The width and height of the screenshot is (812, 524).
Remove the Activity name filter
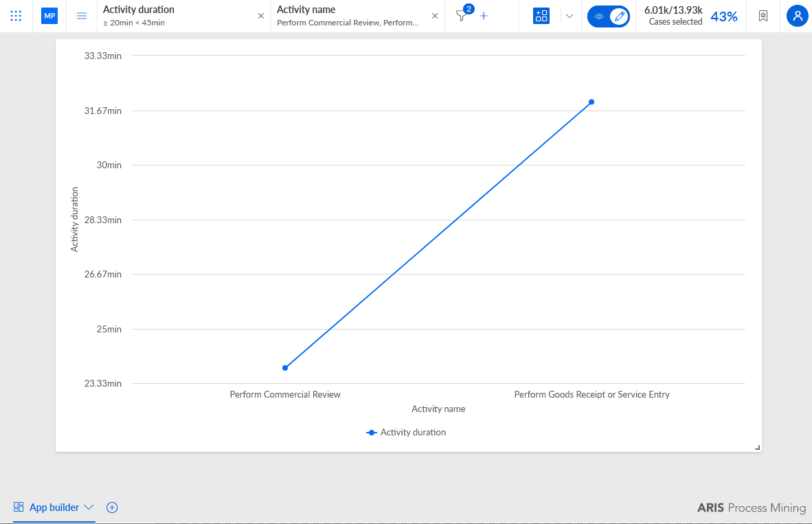435,16
